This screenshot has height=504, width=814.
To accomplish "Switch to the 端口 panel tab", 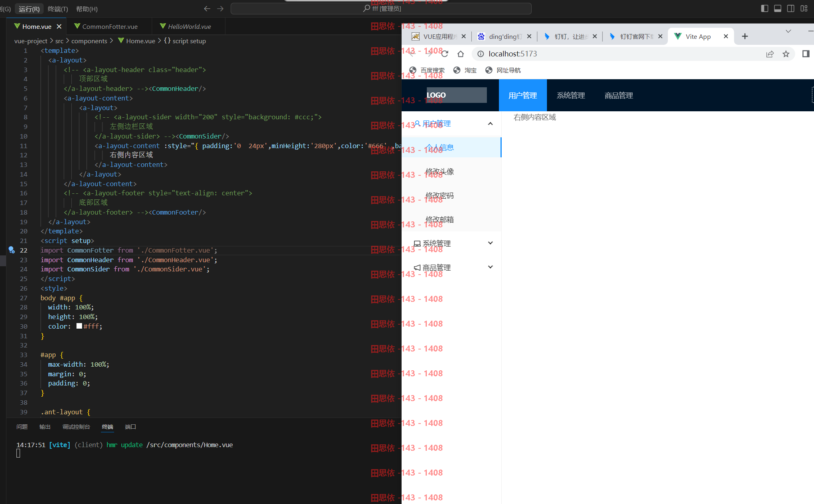I will (x=131, y=427).
